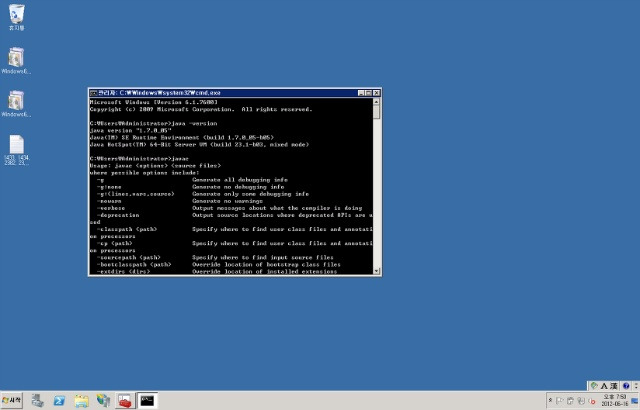This screenshot has height=410, width=640.
Task: Click the Microsoft Windows version line
Action: 153,102
